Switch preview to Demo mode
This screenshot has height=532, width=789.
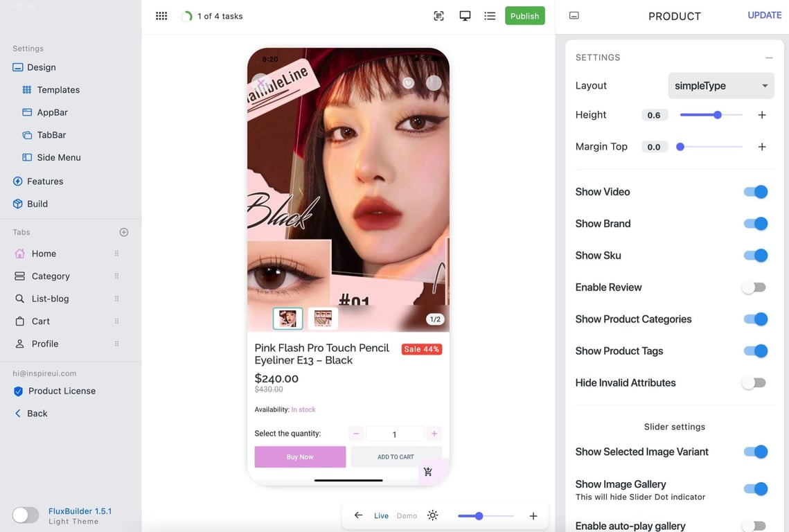(407, 516)
